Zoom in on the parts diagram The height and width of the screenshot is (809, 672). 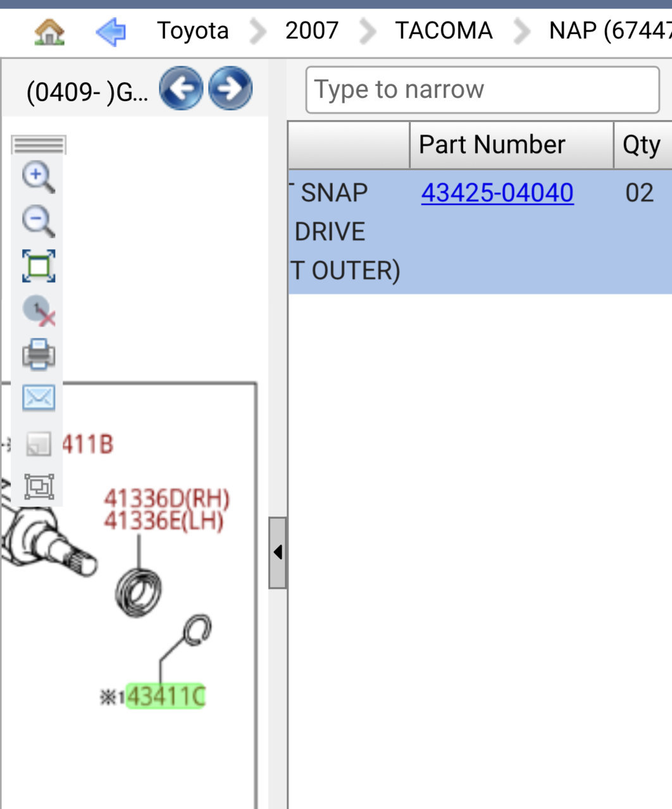click(x=39, y=177)
